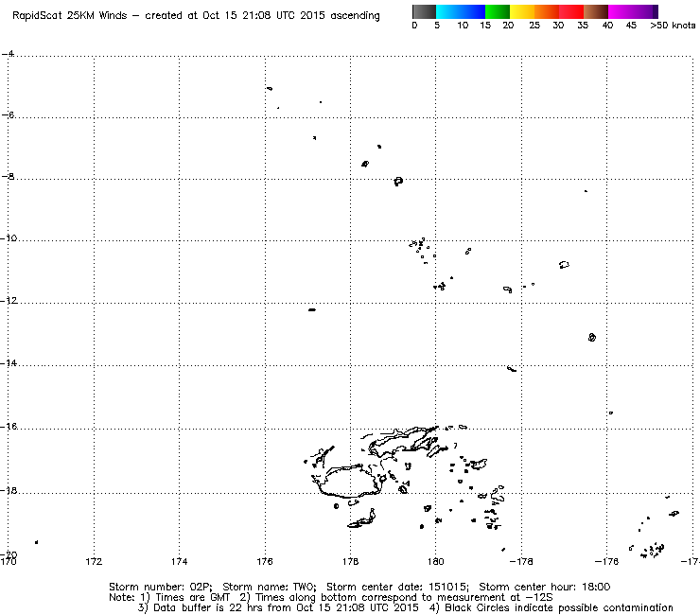Viewport: 700px width, 615px height.
Task: Click the '>50 knots' legend label
Action: (673, 26)
